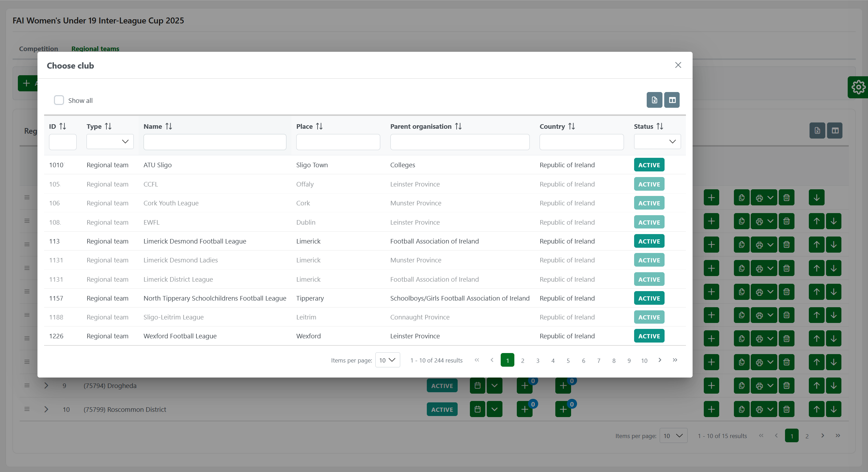
Task: Sort clubs by Country column
Action: tap(571, 126)
